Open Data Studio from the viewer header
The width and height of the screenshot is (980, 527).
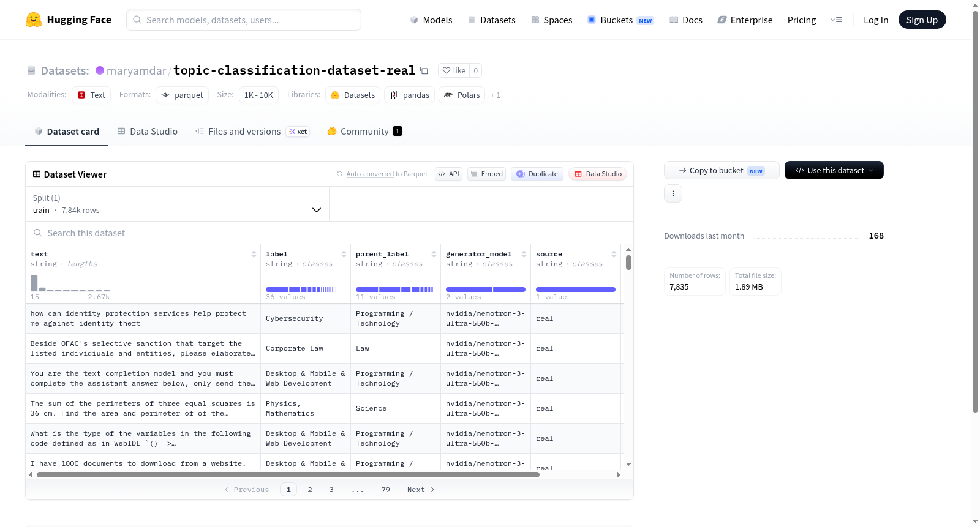click(597, 174)
